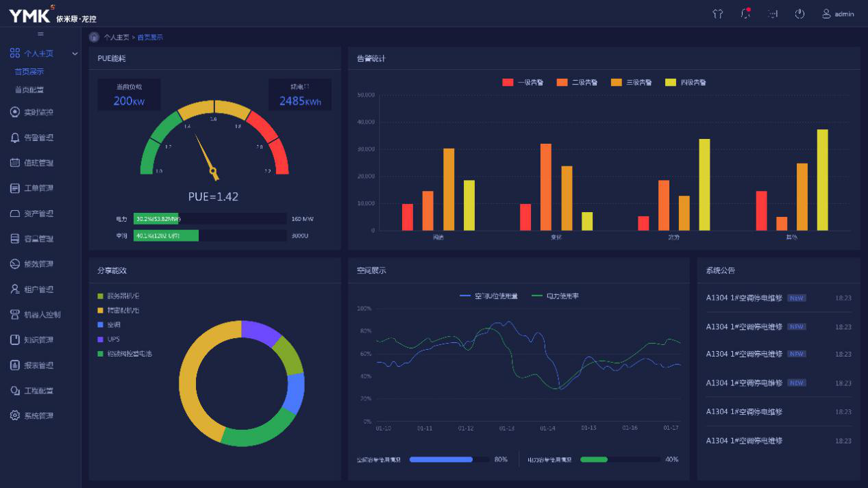Click the skin/theme shirt icon
868x488 pixels.
718,14
